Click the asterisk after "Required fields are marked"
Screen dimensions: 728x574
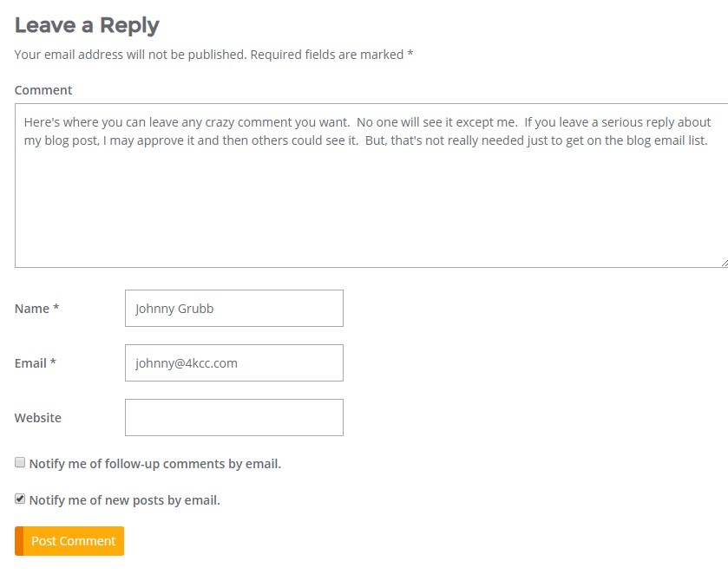410,55
